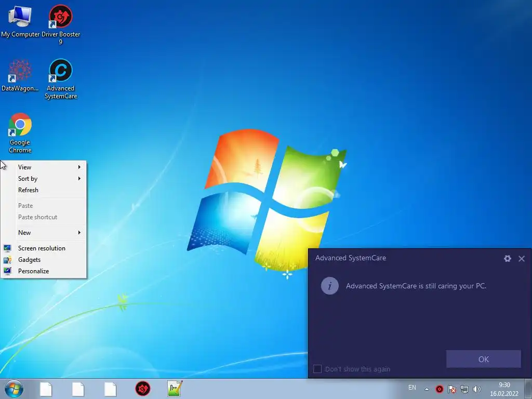Screen dimensions: 532x399
Task: Open the first blank document taskbar icon
Action: point(46,389)
